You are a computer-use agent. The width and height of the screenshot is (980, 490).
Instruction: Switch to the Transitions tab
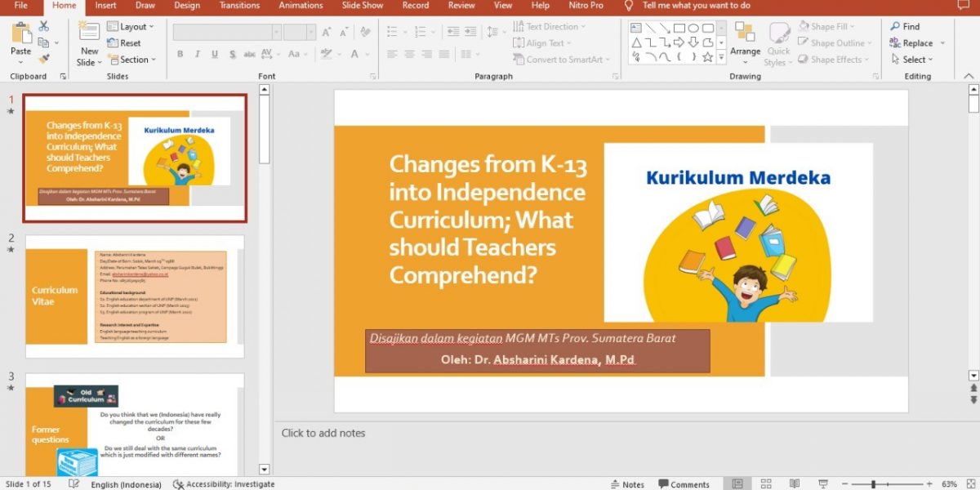pos(239,5)
